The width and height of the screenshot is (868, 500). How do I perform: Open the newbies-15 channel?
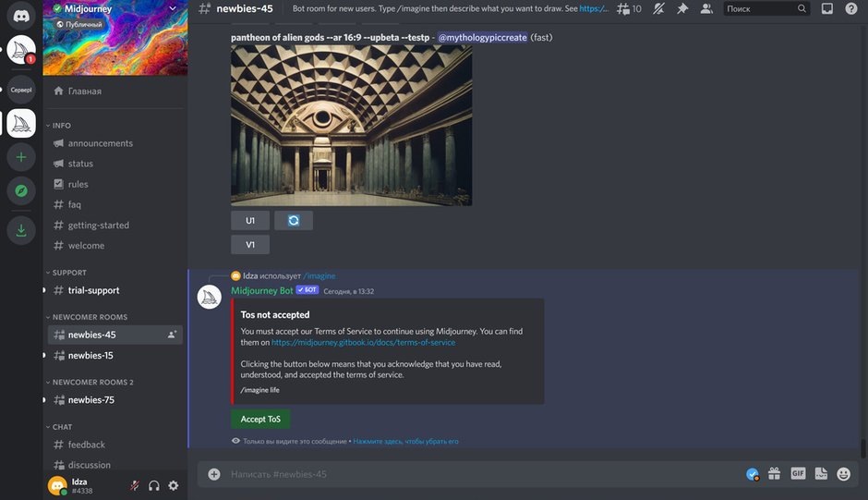pos(115,355)
